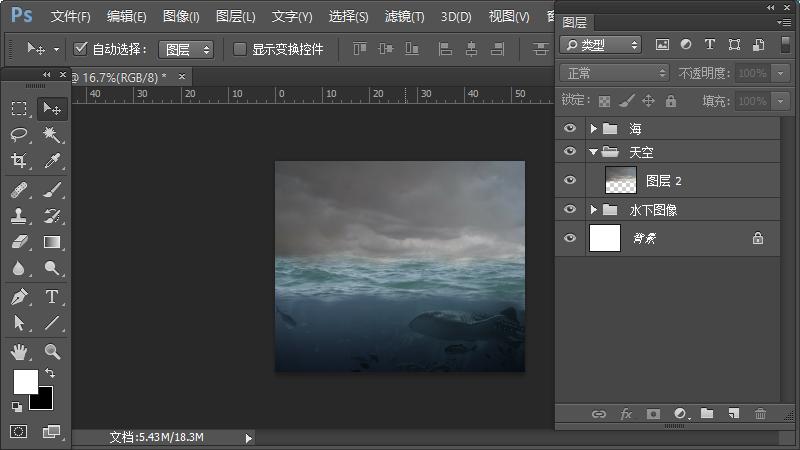Screen dimensions: 800x450
Task: Expand the 海 layer group
Action: (x=593, y=128)
